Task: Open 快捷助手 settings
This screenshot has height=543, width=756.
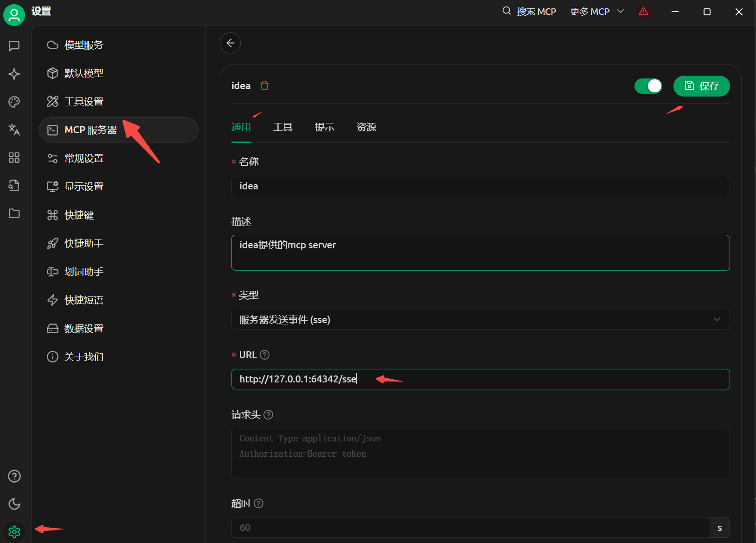Action: pyautogui.click(x=119, y=244)
